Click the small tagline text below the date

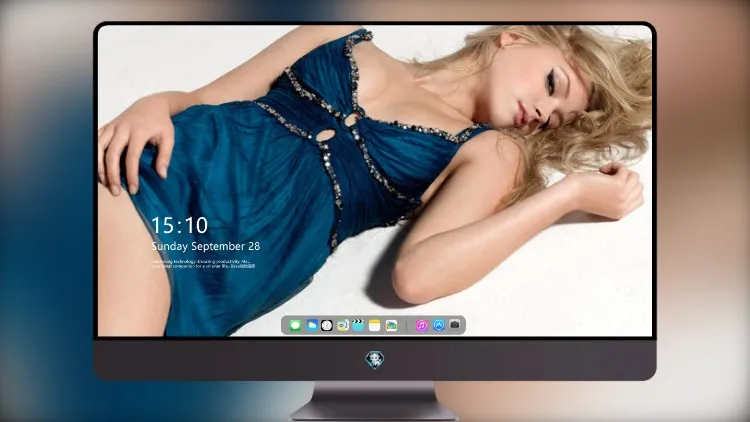coord(203,264)
